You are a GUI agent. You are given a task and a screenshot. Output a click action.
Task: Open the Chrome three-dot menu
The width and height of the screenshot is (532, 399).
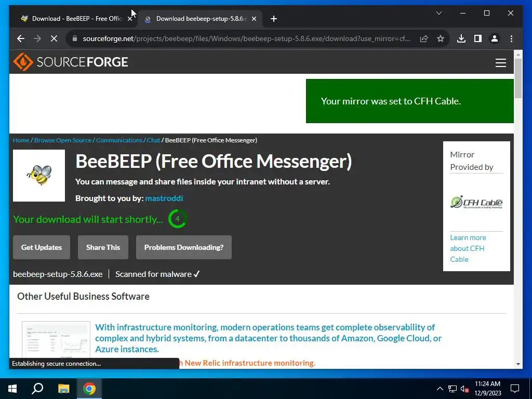pos(511,38)
